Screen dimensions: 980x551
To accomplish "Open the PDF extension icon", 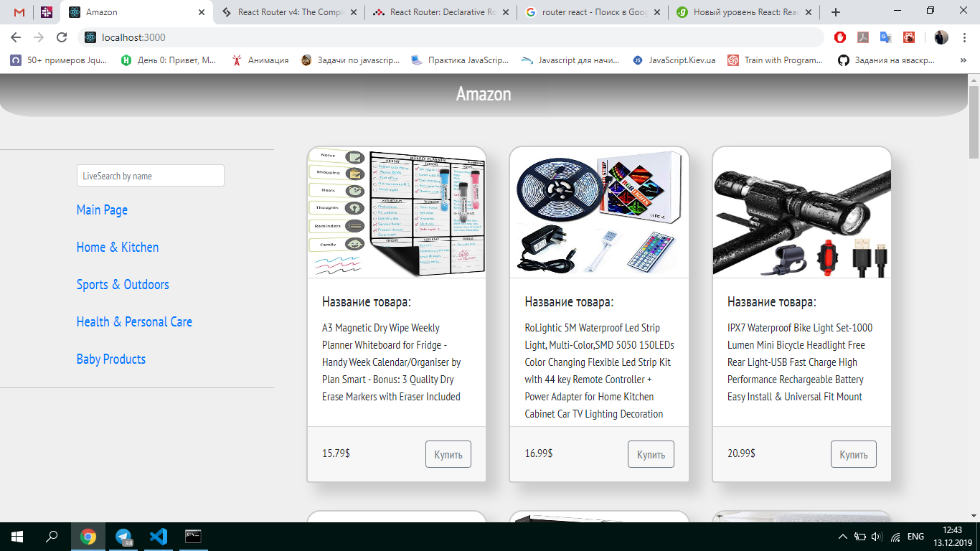I will (x=863, y=37).
